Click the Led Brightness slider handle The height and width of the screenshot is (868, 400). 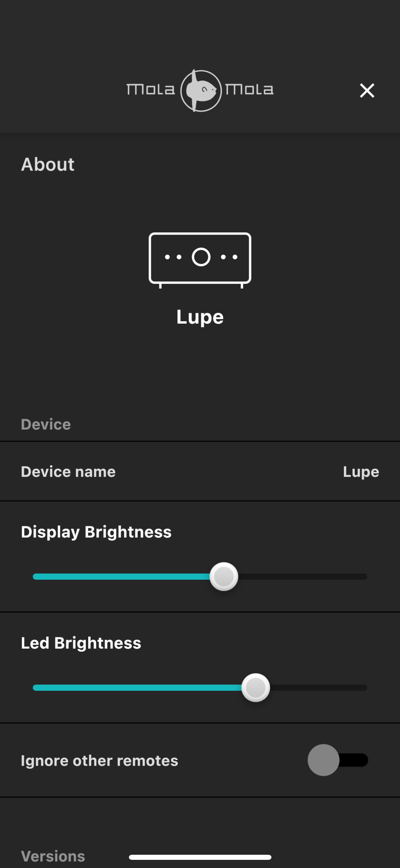tap(255, 688)
